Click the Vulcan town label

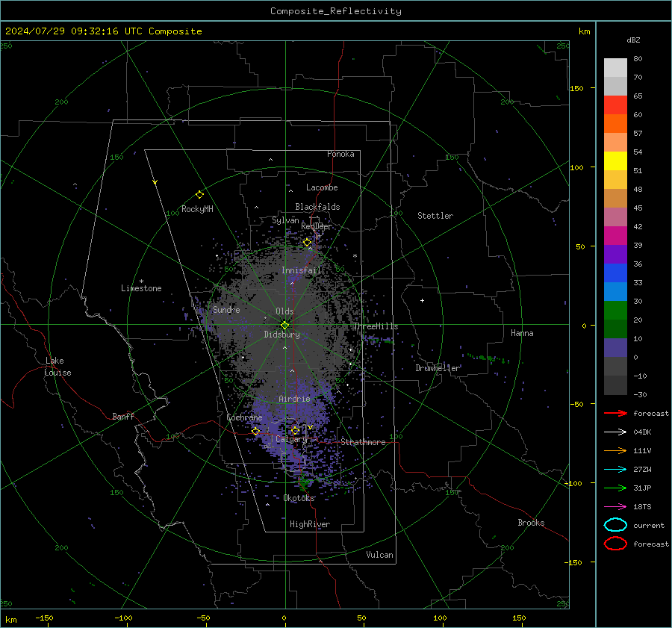(380, 555)
